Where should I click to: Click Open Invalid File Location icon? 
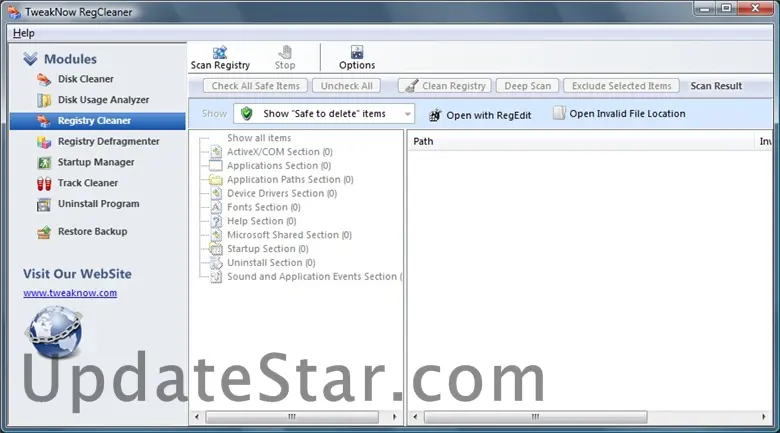coord(559,113)
